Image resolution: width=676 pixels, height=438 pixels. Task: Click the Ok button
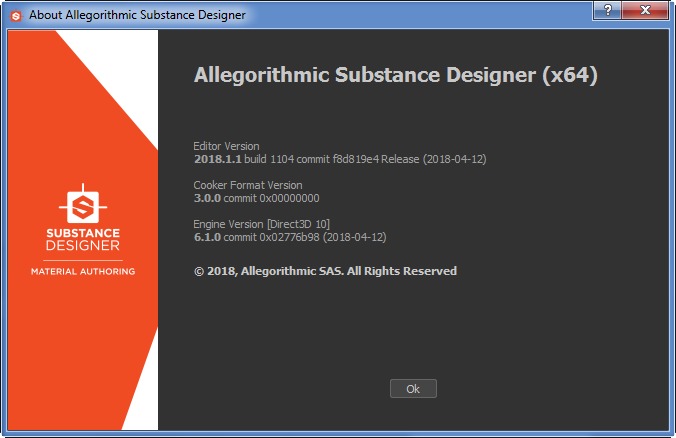pyautogui.click(x=413, y=388)
